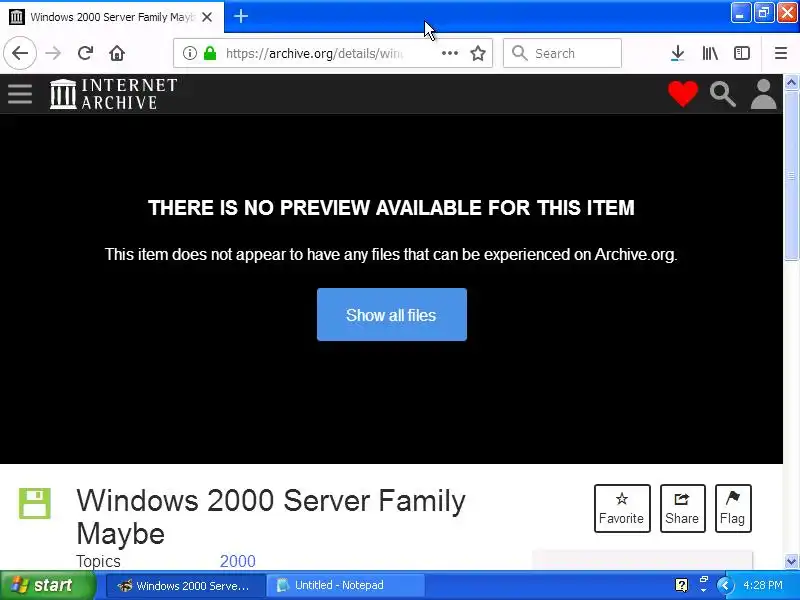Flag this item

coord(733,508)
